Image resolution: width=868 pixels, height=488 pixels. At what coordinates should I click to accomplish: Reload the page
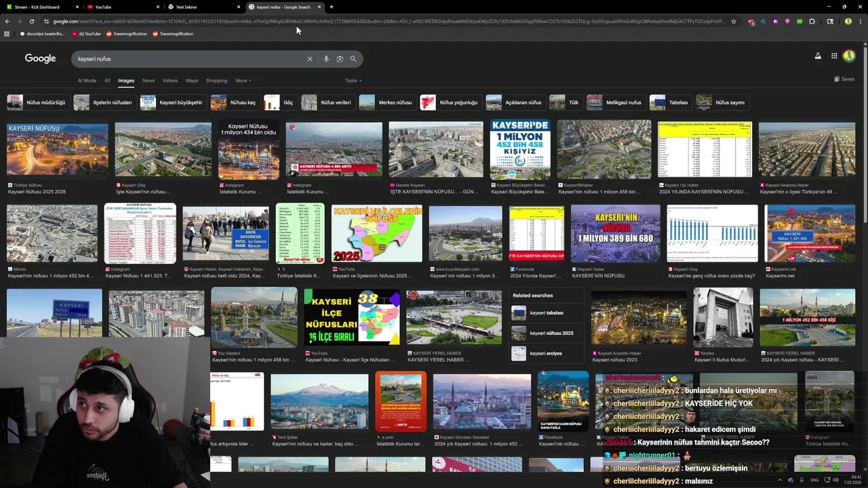[x=31, y=22]
